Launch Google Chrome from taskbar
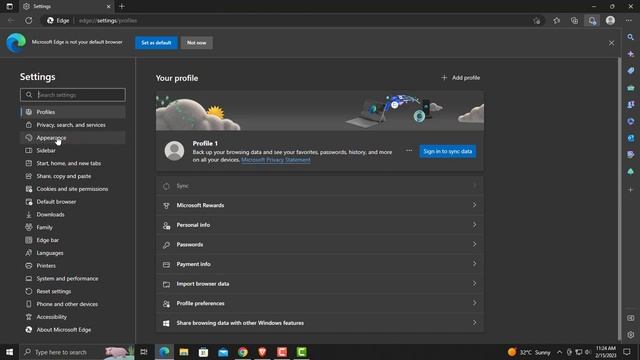Viewport: 640px width, 360px height. click(243, 352)
